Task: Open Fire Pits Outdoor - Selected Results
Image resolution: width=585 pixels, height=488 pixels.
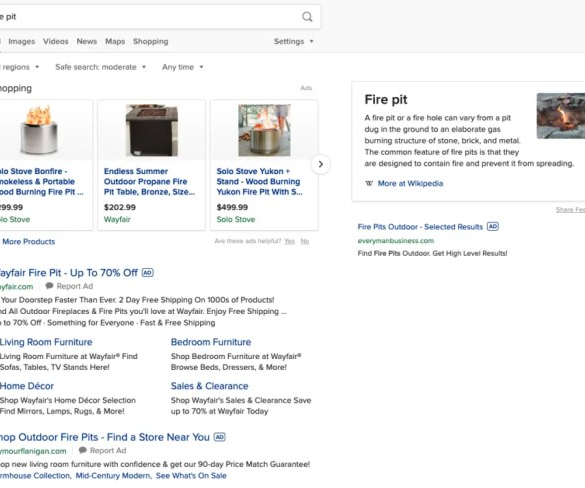Action: [x=420, y=227]
